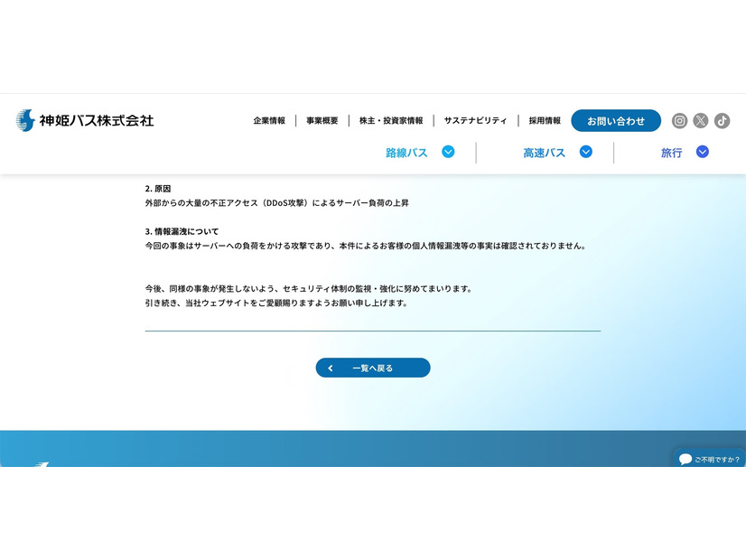Select the 路線バス navigation label
The height and width of the screenshot is (560, 746).
(x=406, y=153)
